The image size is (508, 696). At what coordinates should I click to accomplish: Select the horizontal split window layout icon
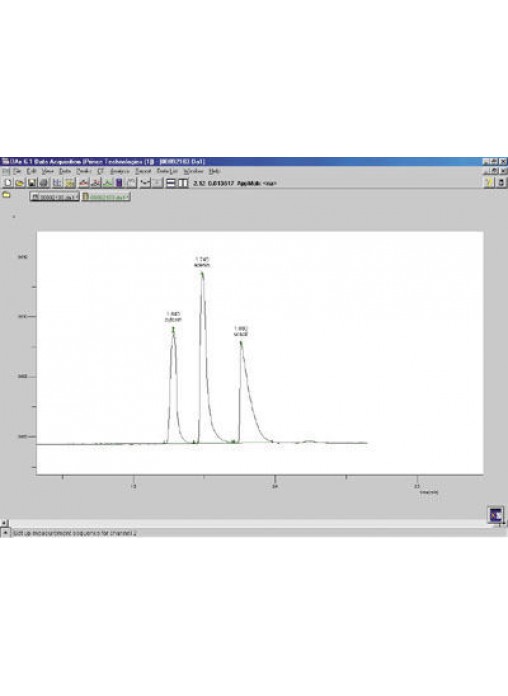pos(171,183)
